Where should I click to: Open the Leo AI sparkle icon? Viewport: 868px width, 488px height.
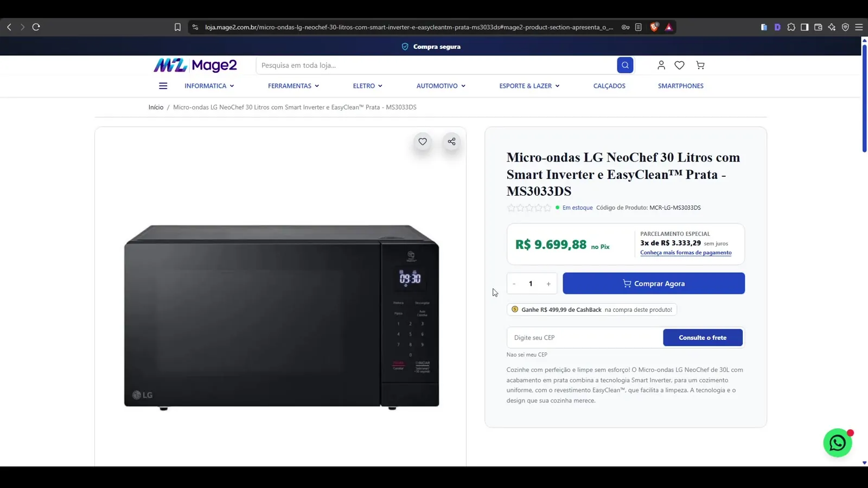point(832,27)
